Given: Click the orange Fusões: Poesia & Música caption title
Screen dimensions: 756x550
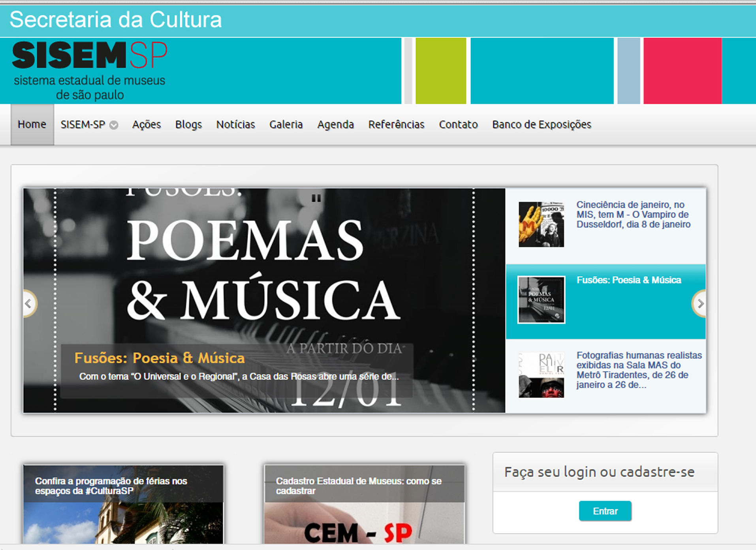Looking at the screenshot, I should click(x=160, y=358).
